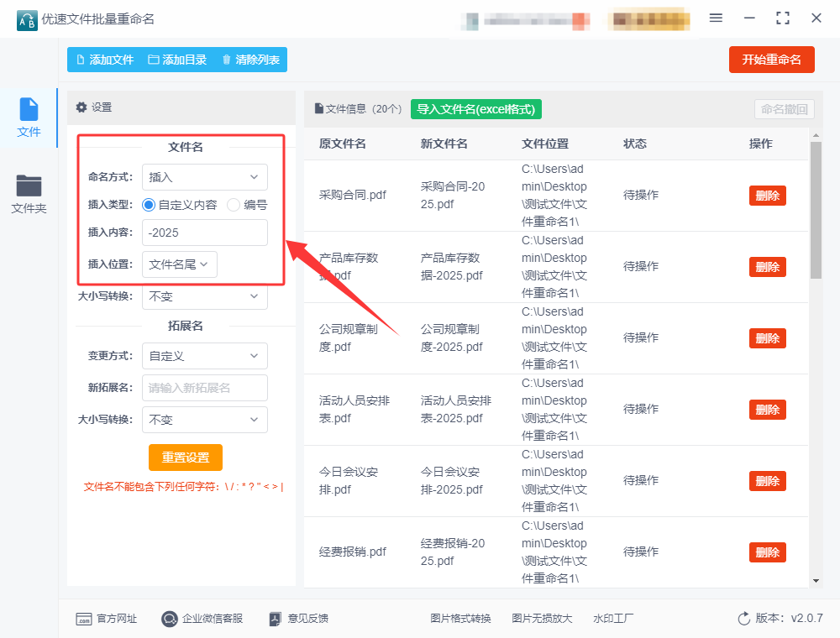Open 企业微信客服 chat icon
This screenshot has height=638, width=840.
coord(170,619)
